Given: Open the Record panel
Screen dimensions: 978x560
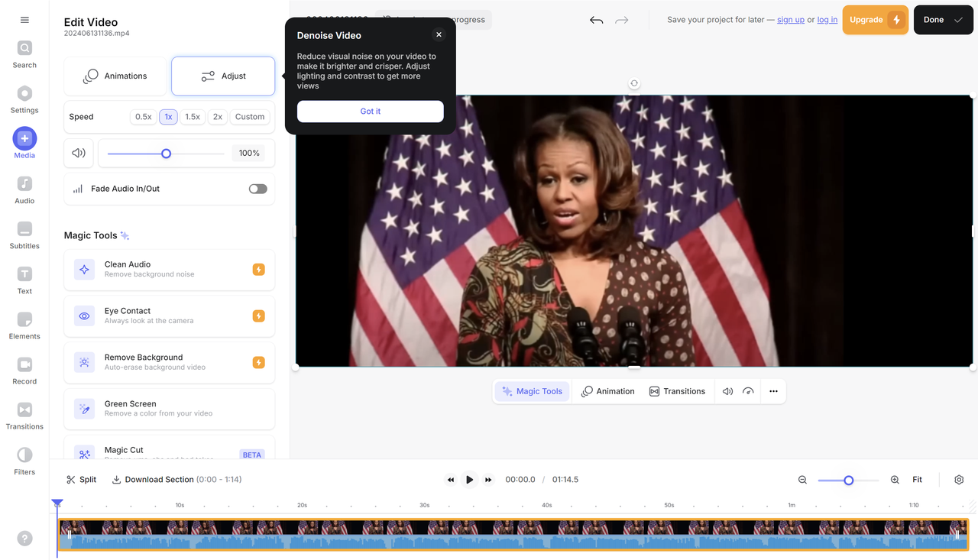Looking at the screenshot, I should (x=24, y=370).
